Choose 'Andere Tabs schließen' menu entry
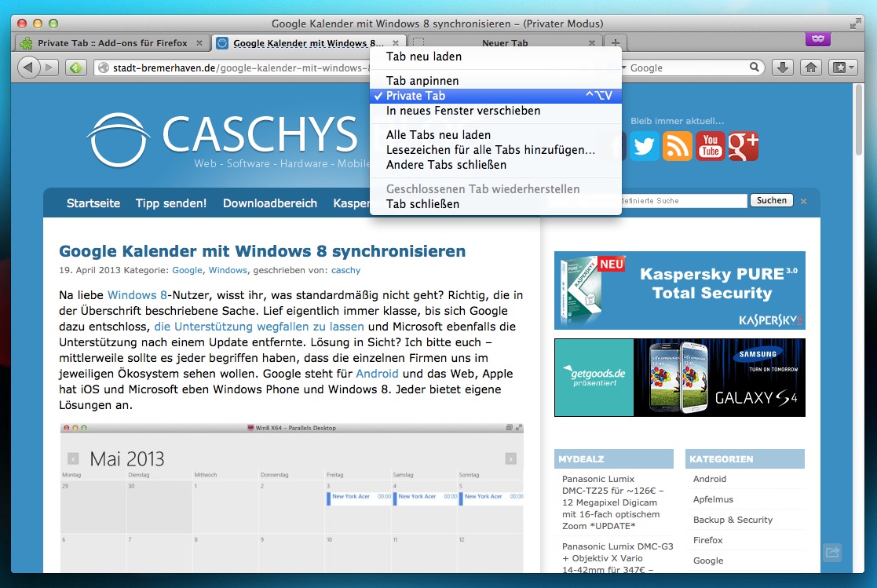The image size is (877, 588). [446, 165]
